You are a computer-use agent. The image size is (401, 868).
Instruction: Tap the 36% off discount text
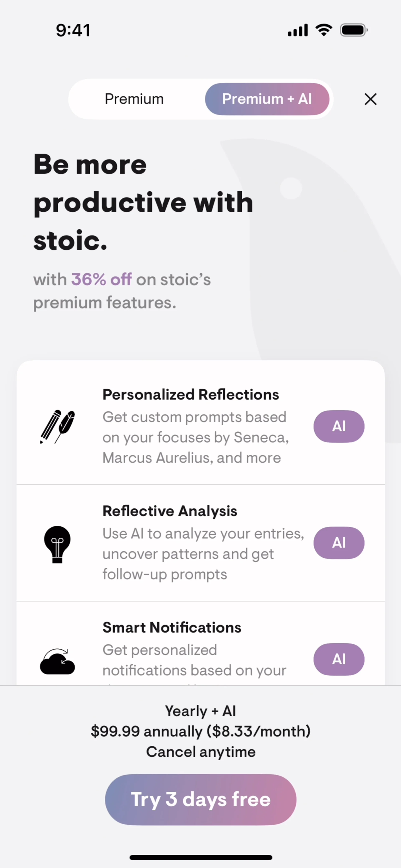point(101,279)
